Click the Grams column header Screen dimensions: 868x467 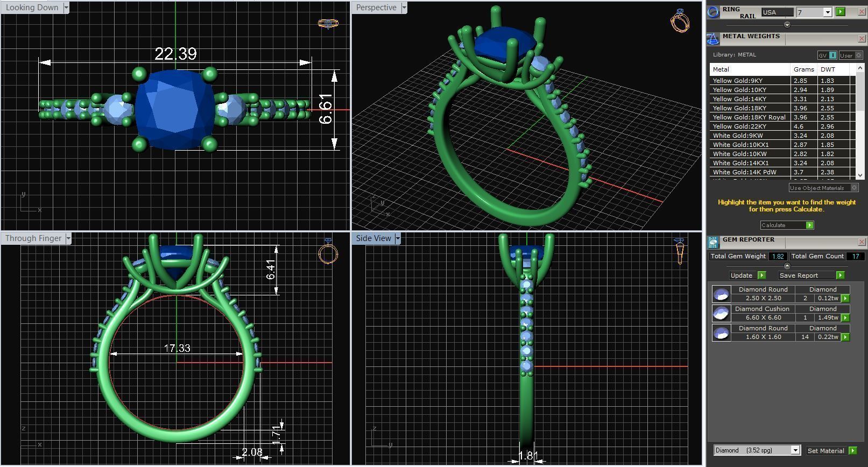click(x=804, y=69)
